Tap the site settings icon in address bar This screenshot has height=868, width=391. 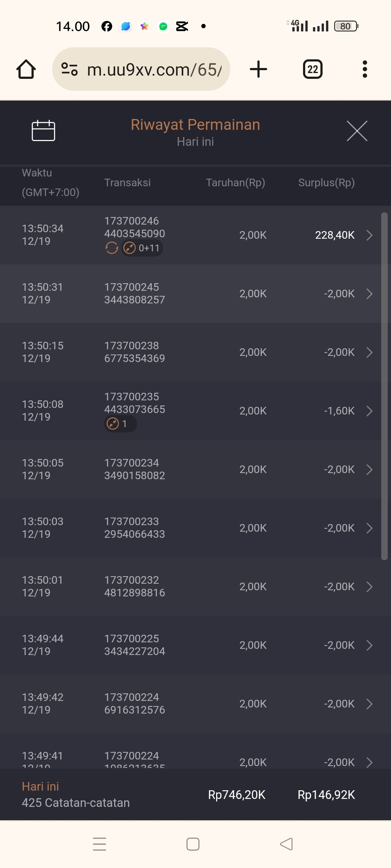(69, 69)
